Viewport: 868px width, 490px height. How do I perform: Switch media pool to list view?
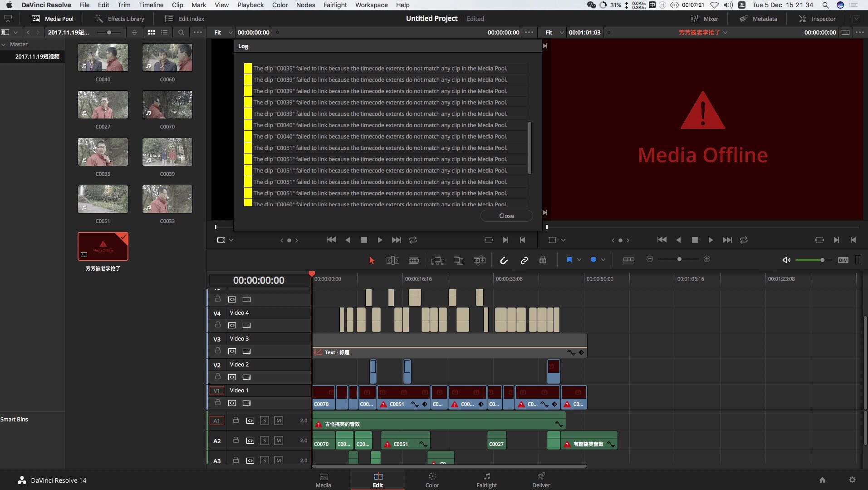164,32
